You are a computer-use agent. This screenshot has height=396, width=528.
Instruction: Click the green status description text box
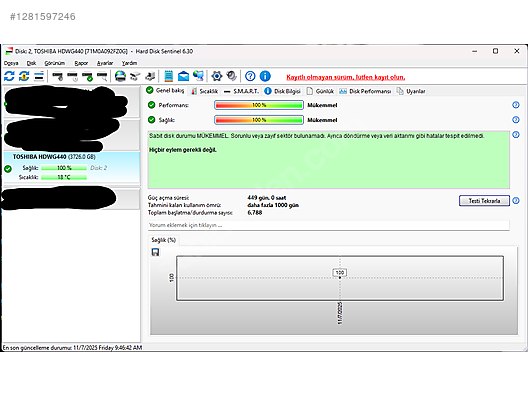[329, 160]
